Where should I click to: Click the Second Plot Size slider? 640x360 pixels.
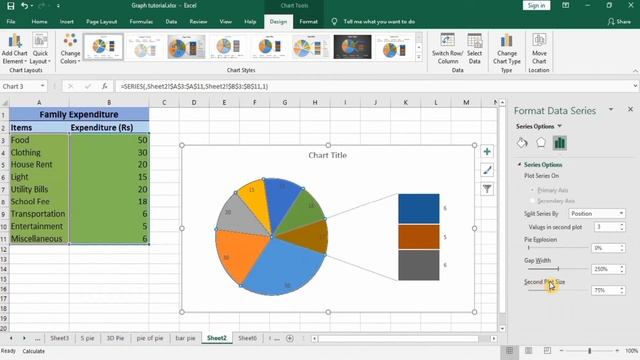[x=558, y=290]
